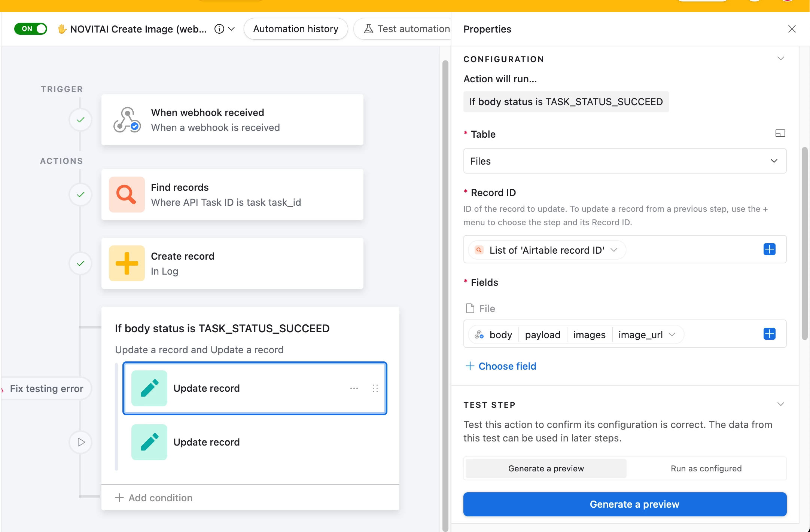Click the webhook trigger icon
This screenshot has width=810, height=532.
[x=127, y=120]
